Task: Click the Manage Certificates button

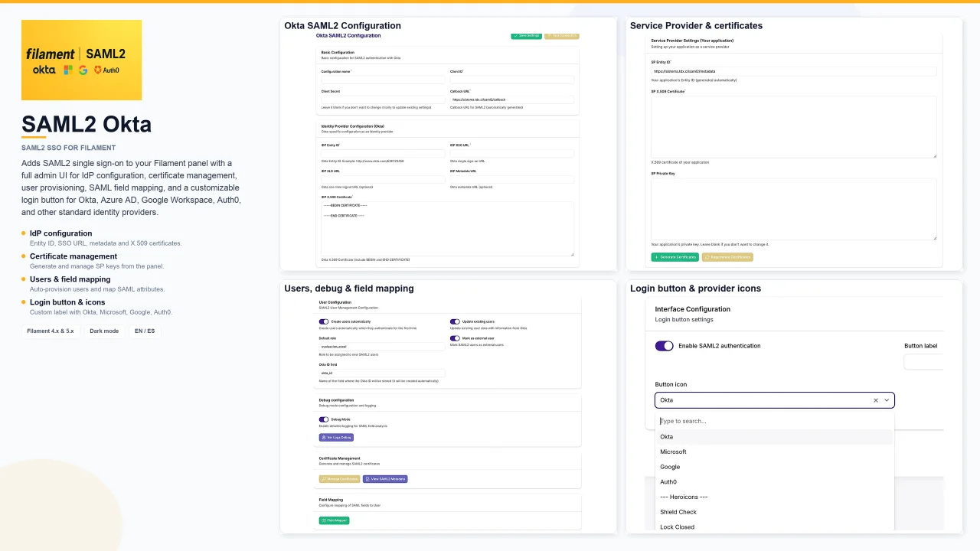Action: click(339, 479)
